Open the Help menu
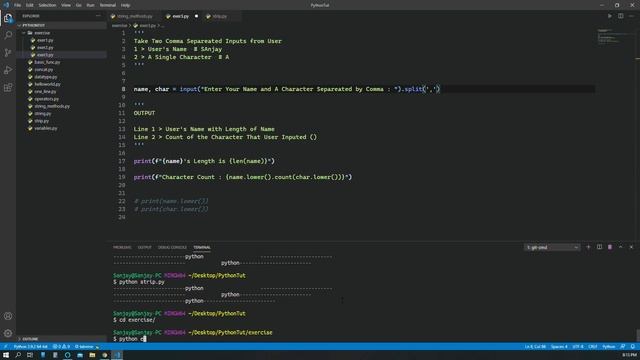The height and width of the screenshot is (360, 640). [125, 5]
